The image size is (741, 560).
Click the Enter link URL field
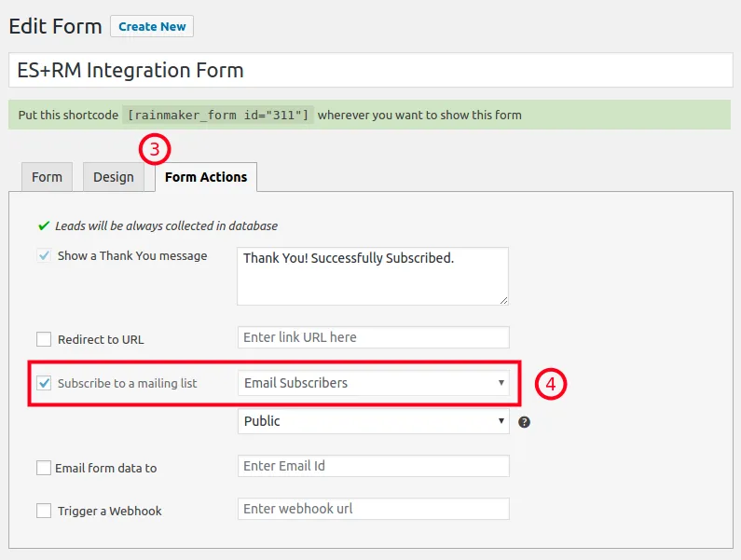pyautogui.click(x=374, y=337)
